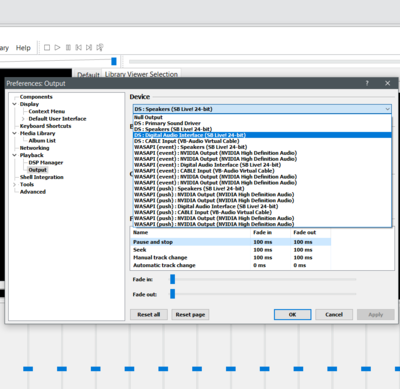This screenshot has width=400, height=389.
Task: Adjust the volume slider in the toolbar
Action: (x=114, y=61)
